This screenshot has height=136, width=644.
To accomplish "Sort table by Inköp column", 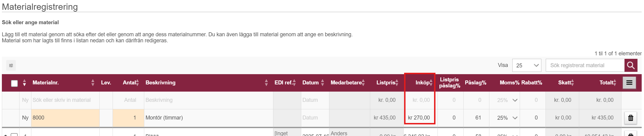I will 431,83.
